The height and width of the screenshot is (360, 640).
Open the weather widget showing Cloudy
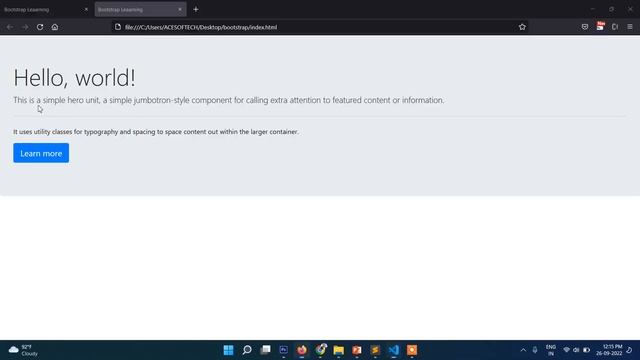pos(24,350)
